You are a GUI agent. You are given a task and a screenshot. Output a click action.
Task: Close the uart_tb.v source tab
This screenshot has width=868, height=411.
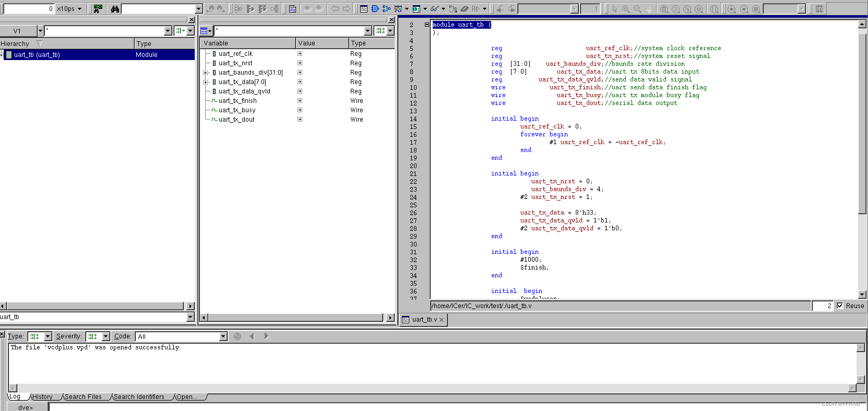coord(442,320)
